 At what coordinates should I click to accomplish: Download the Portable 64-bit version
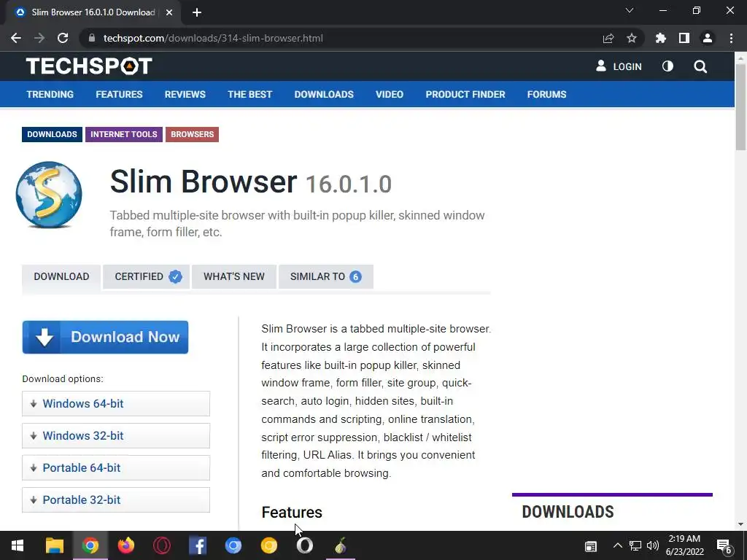pyautogui.click(x=116, y=467)
